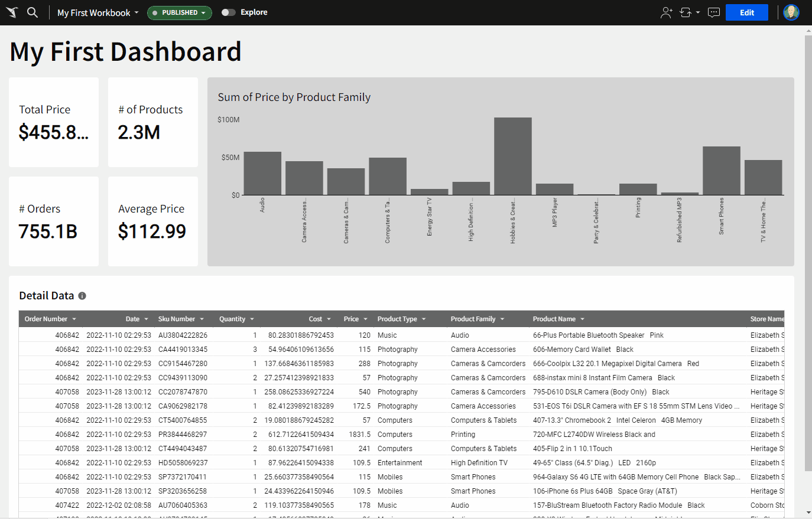Click the Store Name column header
The width and height of the screenshot is (812, 519).
click(767, 319)
